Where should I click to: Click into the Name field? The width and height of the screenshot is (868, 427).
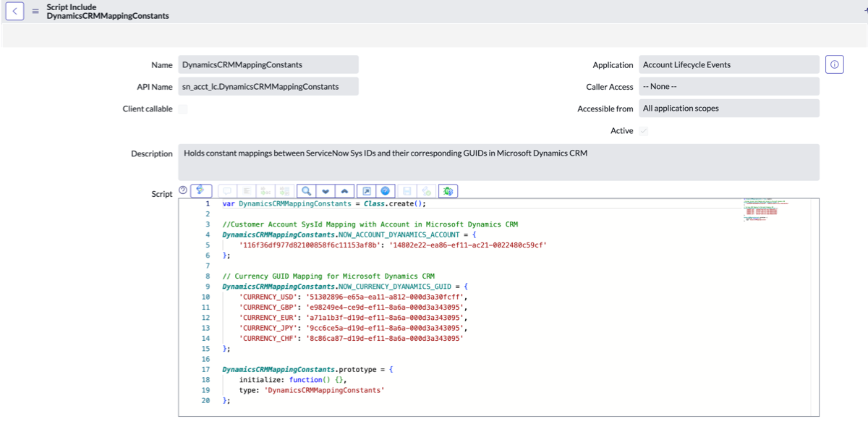pyautogui.click(x=268, y=64)
